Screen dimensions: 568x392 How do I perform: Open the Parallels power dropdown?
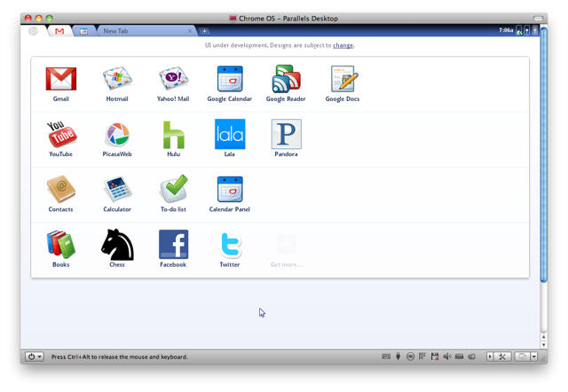coord(35,357)
